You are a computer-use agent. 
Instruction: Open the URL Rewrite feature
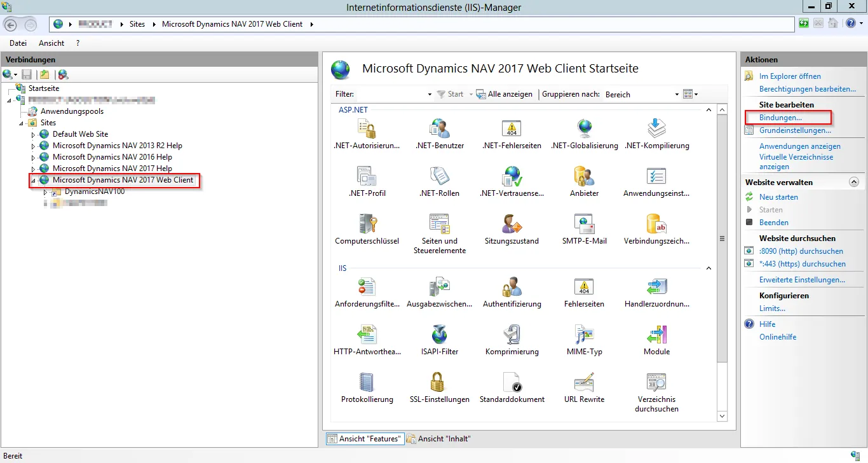click(585, 388)
